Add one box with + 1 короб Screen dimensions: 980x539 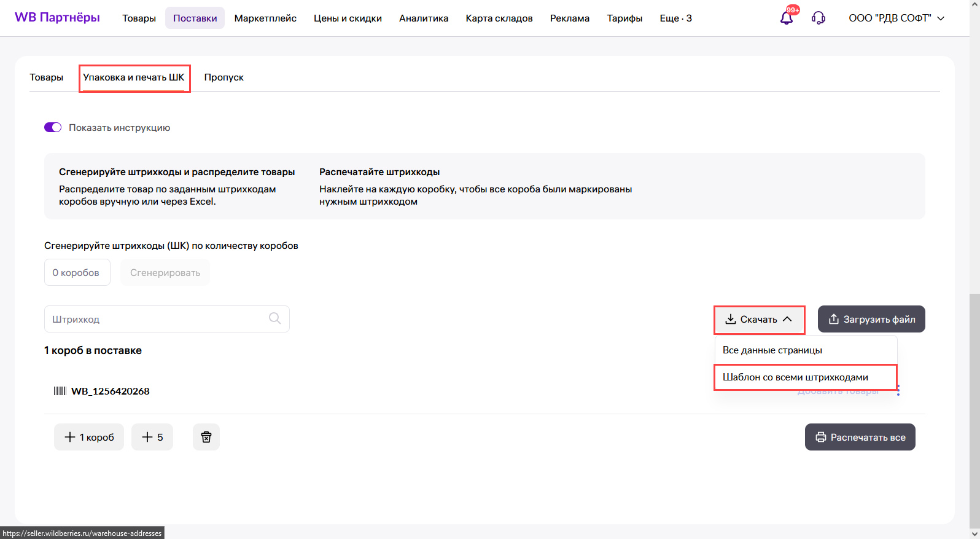[x=89, y=437]
